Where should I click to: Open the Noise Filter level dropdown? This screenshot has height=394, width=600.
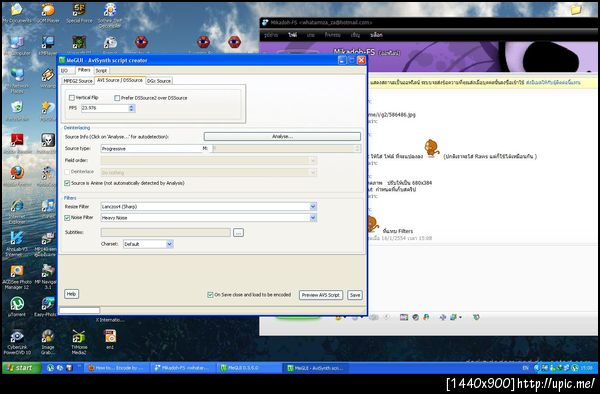point(313,218)
